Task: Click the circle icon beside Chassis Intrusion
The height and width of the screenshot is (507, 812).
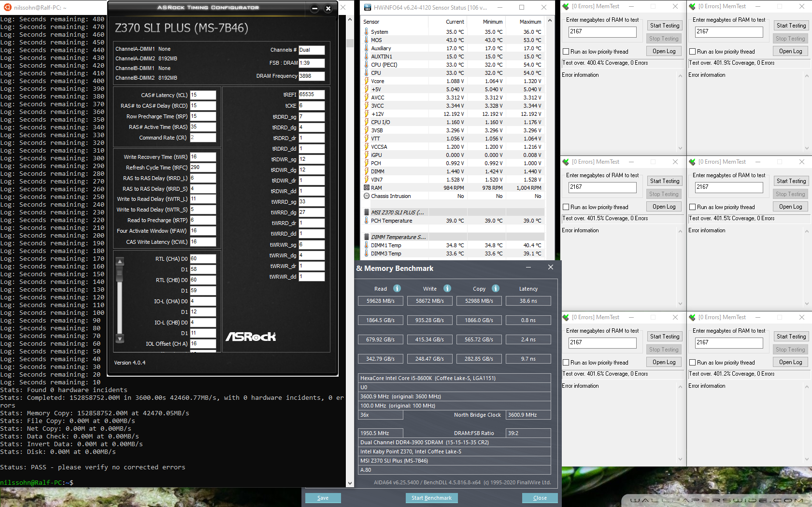Action: click(367, 196)
